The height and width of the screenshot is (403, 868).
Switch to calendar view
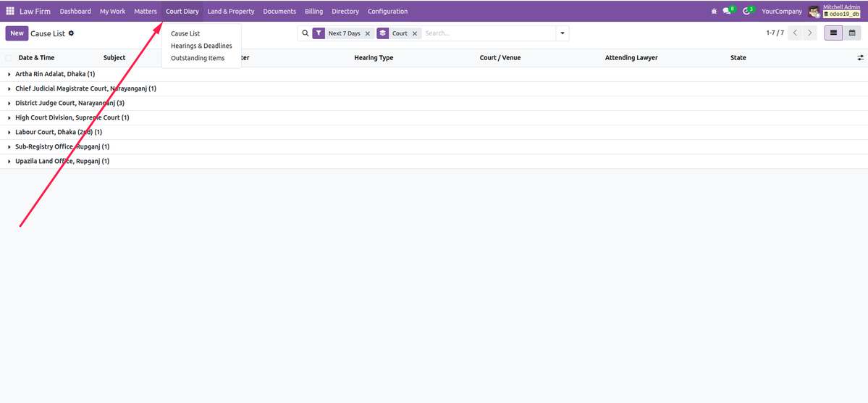pos(853,33)
